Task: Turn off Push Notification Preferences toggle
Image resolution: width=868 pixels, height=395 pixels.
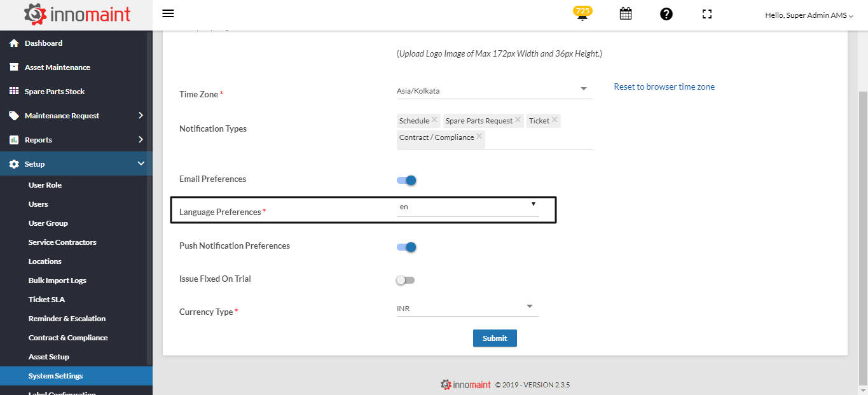Action: tap(406, 247)
